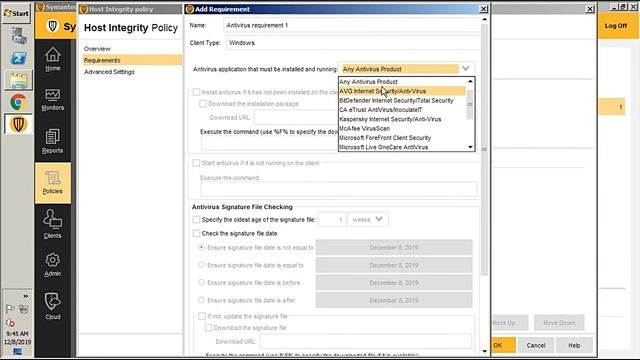Click the dropdown list down arrow
The image size is (640, 360).
click(x=470, y=147)
